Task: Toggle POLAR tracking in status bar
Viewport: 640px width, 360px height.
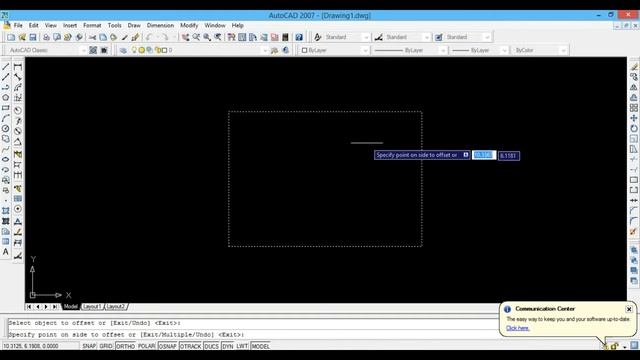Action: coord(146,346)
